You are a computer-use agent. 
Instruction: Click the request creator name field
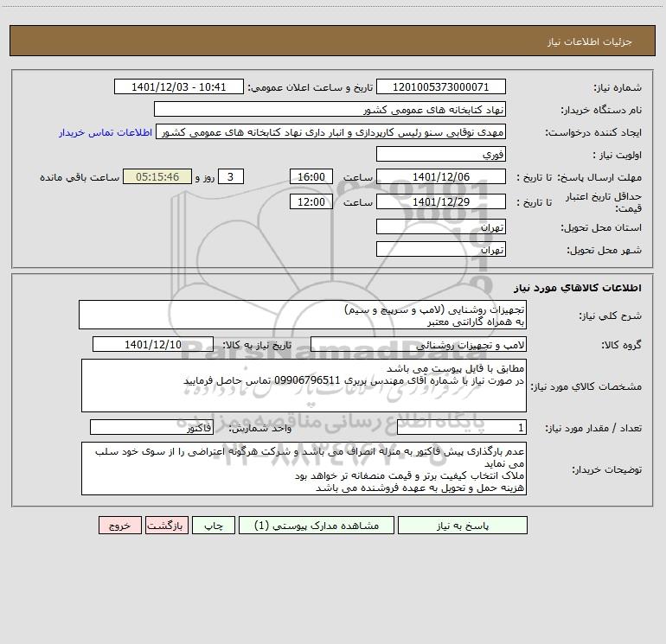331,132
